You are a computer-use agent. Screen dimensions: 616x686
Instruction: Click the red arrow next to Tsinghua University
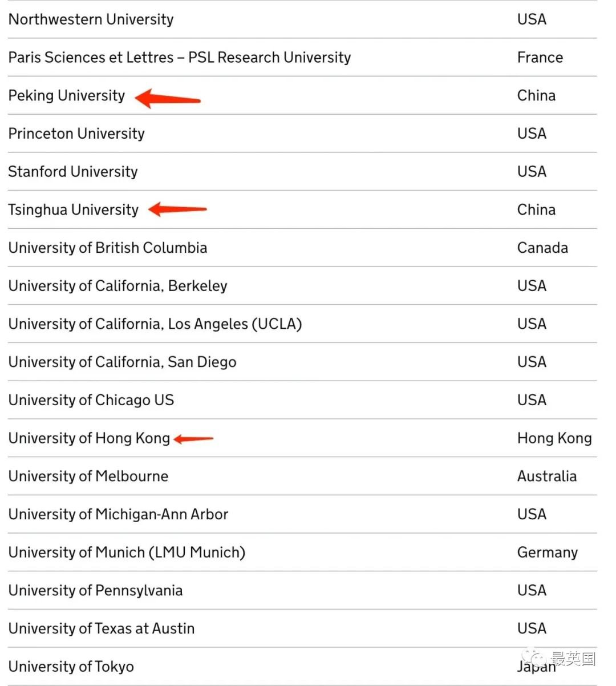pos(177,209)
